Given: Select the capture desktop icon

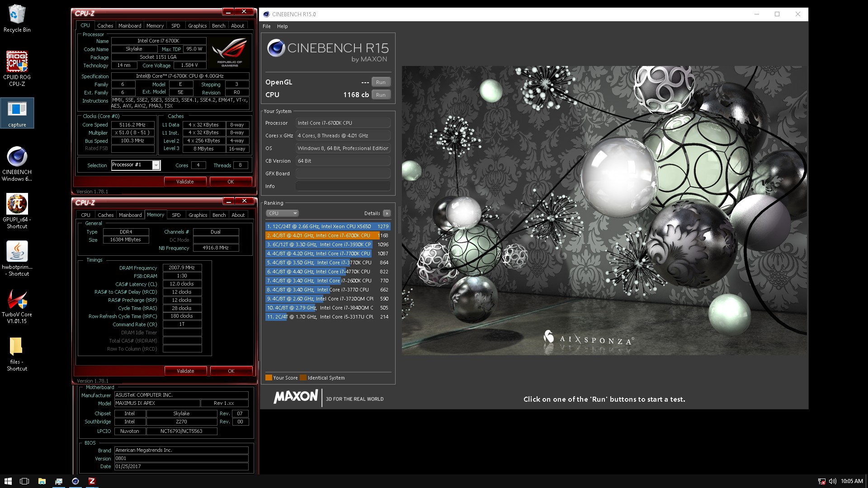Looking at the screenshot, I should coord(17,113).
